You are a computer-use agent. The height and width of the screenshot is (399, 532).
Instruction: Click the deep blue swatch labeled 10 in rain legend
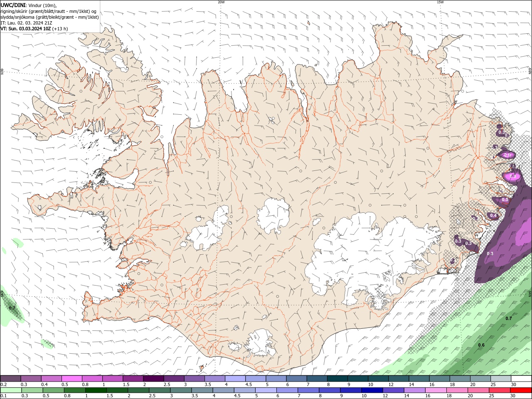(x=372, y=390)
